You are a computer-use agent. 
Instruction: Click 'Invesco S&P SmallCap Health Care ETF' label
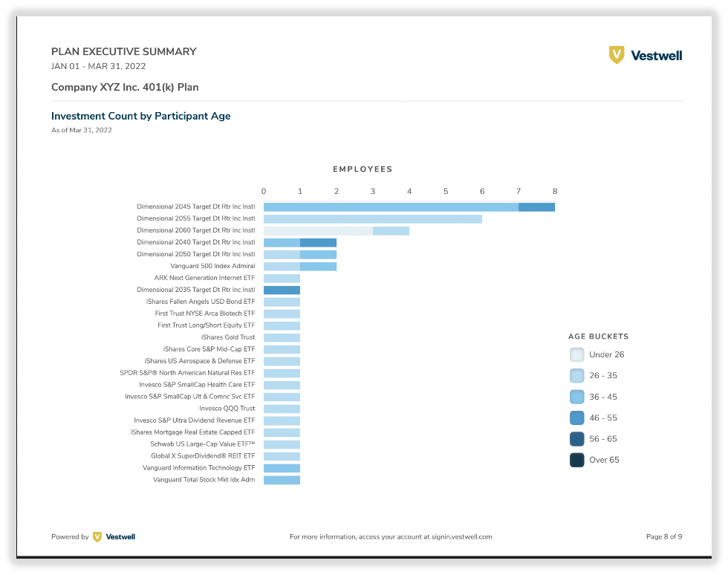[197, 385]
